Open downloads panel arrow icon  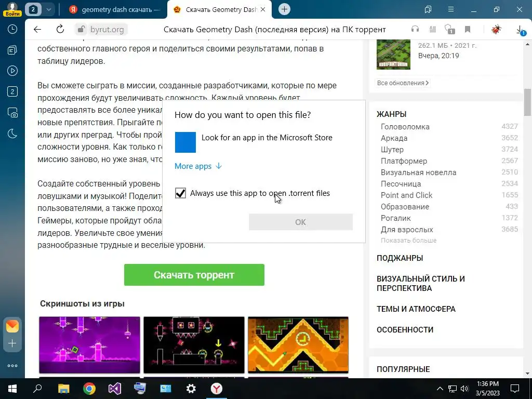(520, 30)
